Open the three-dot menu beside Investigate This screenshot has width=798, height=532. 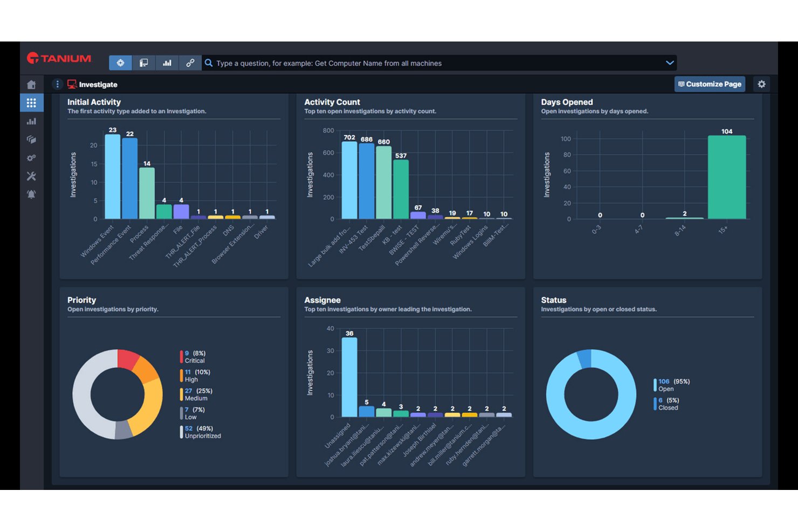coord(57,84)
